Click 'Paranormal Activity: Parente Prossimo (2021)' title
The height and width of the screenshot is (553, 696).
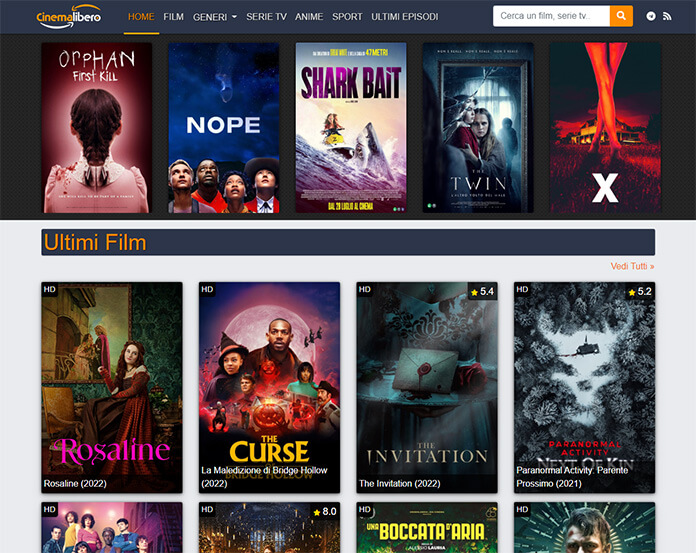[x=572, y=477]
